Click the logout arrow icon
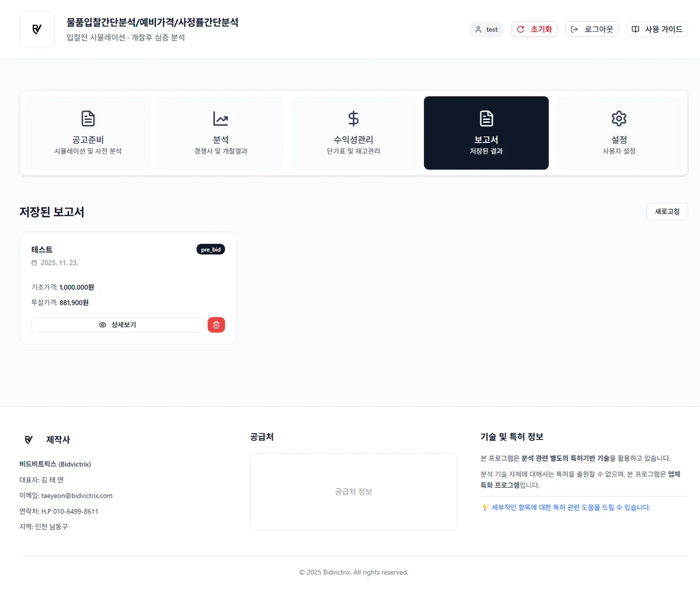 click(575, 29)
